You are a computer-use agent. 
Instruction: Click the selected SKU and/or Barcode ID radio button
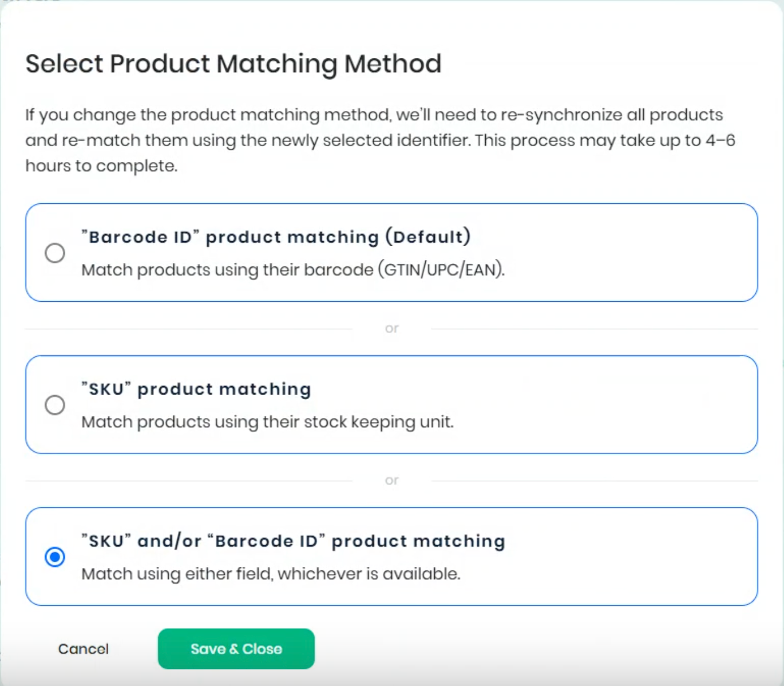coord(55,557)
